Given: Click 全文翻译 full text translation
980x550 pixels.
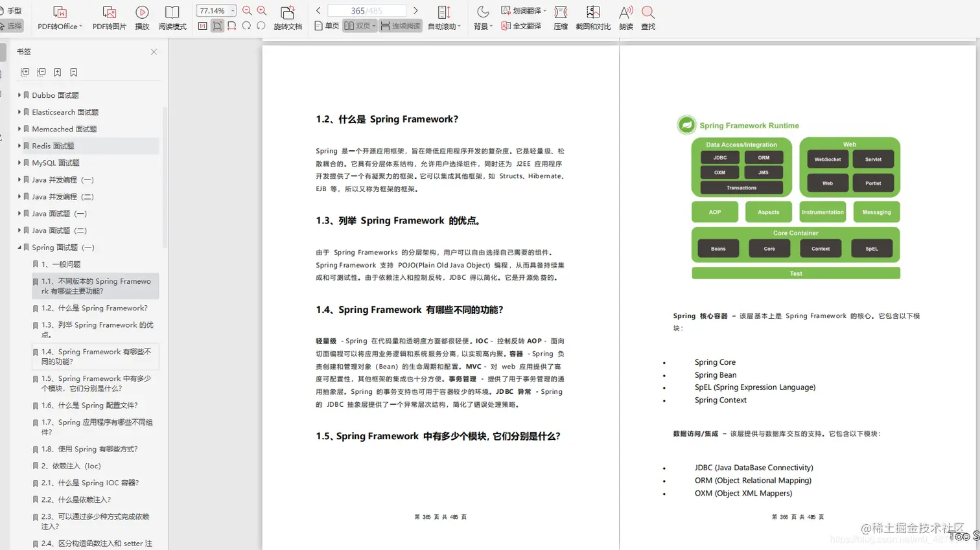Looking at the screenshot, I should (x=521, y=26).
